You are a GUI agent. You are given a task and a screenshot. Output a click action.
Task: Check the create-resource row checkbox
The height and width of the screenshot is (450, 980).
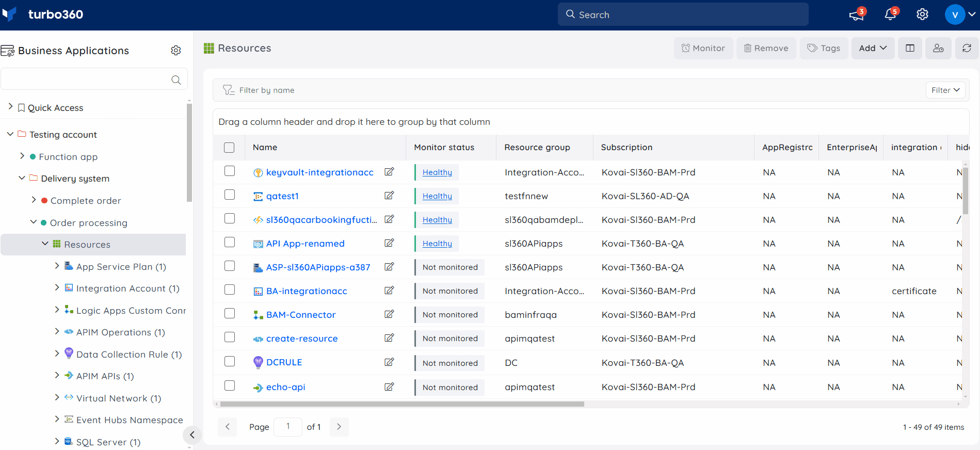[230, 337]
